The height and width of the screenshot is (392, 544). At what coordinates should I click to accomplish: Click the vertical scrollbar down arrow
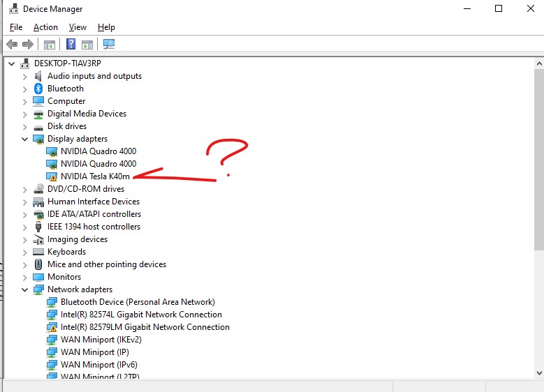click(538, 374)
